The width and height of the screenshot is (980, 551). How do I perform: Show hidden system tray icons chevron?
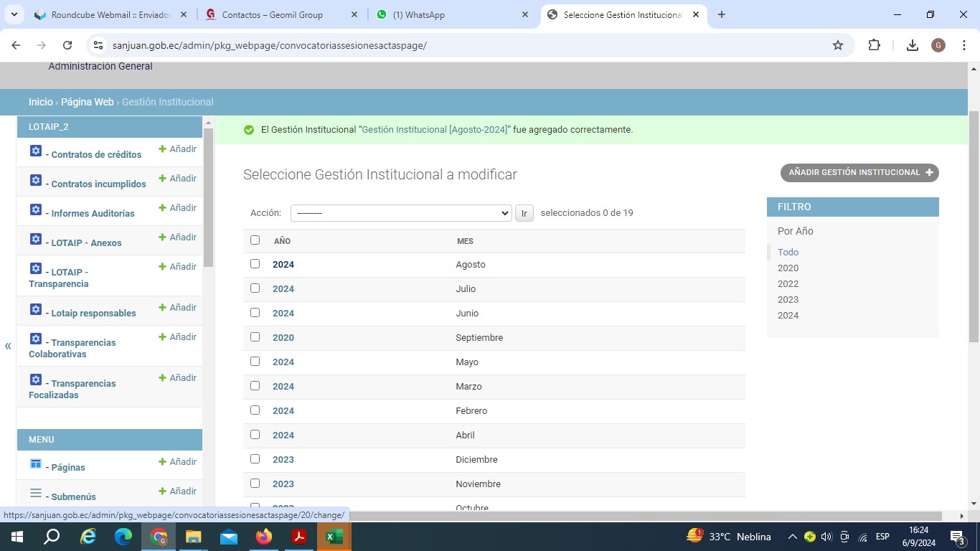pyautogui.click(x=792, y=537)
